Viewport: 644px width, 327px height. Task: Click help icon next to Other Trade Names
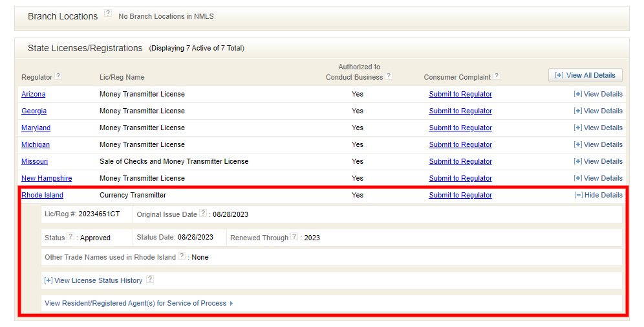click(x=182, y=256)
